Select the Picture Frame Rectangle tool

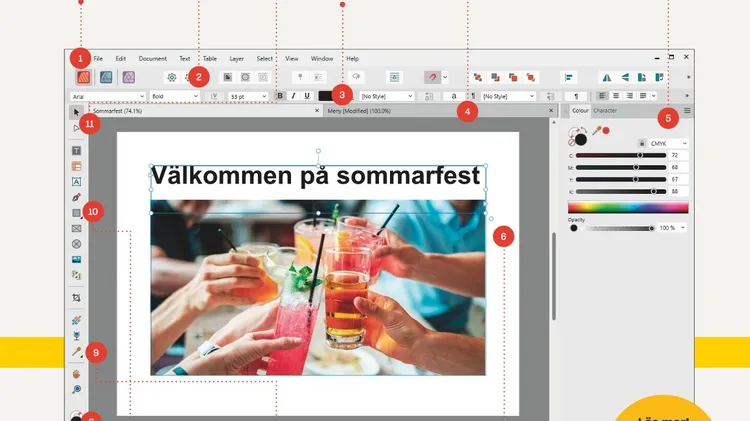(x=76, y=229)
